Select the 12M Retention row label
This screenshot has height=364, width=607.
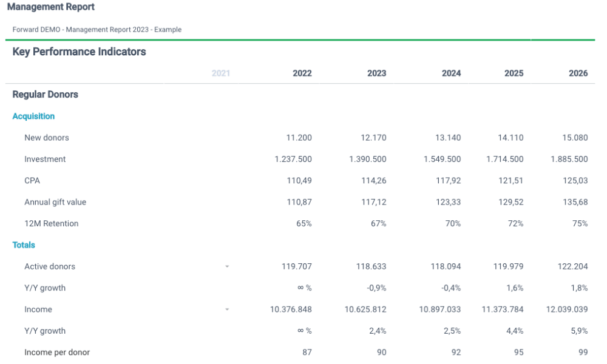point(52,223)
